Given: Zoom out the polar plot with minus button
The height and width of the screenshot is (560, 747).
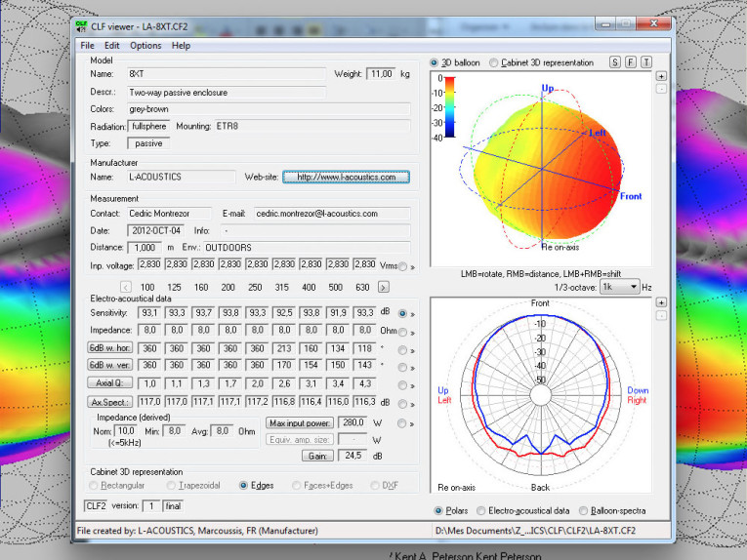Looking at the screenshot, I should click(661, 315).
